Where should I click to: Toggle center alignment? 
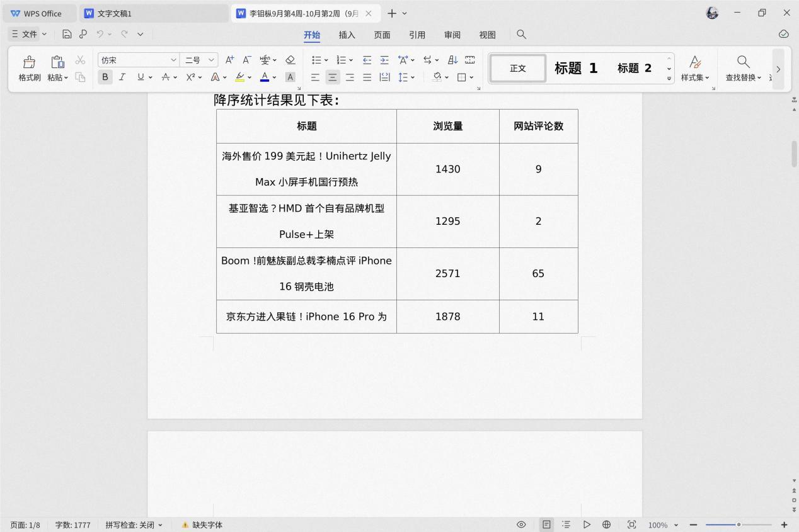pos(332,77)
